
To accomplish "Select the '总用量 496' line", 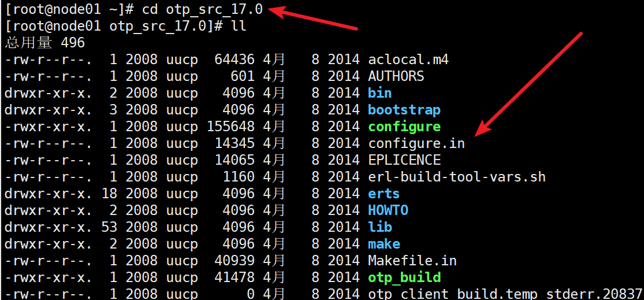I will pyautogui.click(x=45, y=43).
